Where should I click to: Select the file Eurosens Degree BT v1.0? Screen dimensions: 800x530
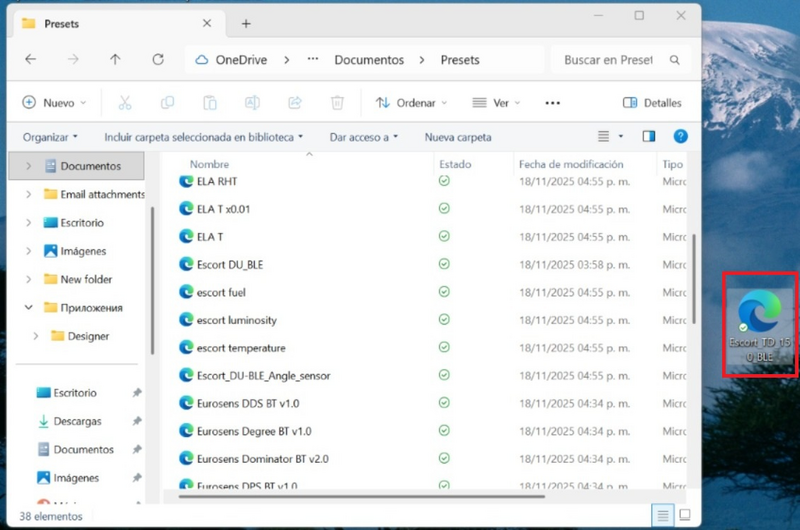254,431
